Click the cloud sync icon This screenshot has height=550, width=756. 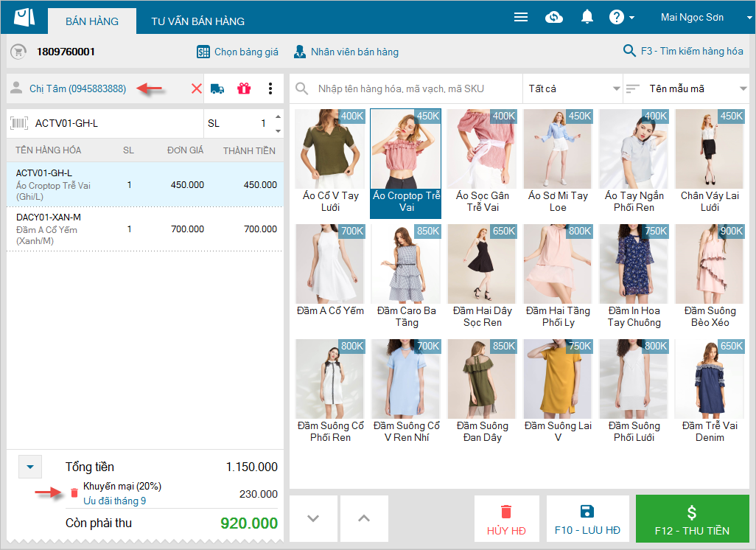[554, 17]
